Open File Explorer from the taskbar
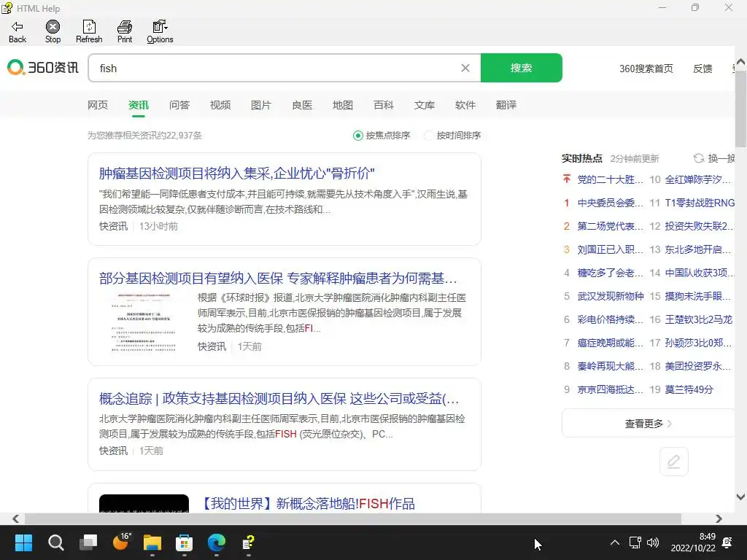This screenshot has height=560, width=747. tap(152, 542)
